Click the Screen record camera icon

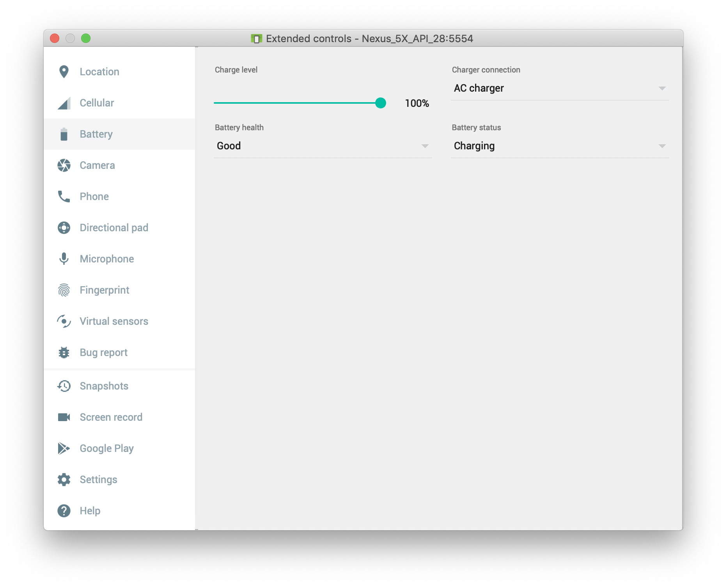pos(64,417)
